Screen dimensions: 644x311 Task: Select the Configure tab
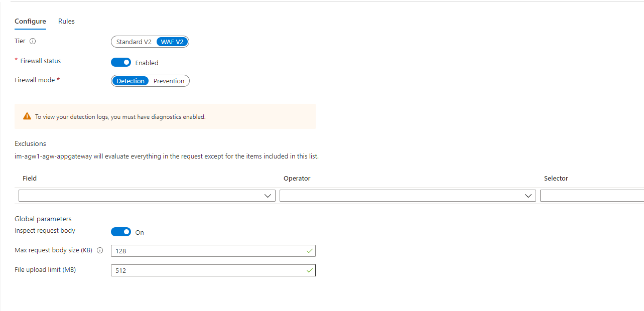pyautogui.click(x=30, y=21)
